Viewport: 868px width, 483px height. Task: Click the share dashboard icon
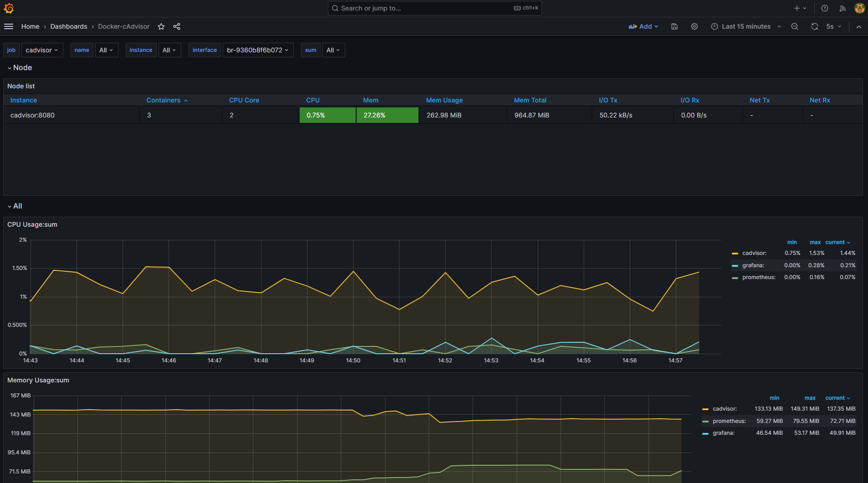point(177,26)
